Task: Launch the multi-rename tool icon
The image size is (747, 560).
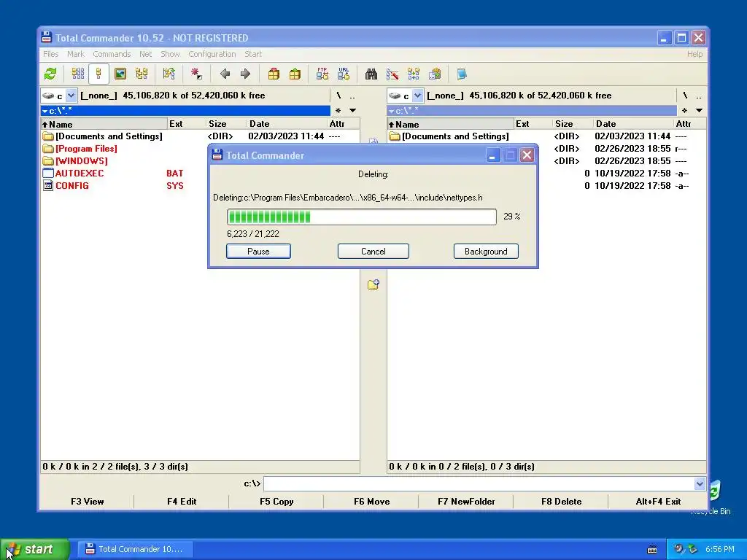Action: (x=392, y=74)
